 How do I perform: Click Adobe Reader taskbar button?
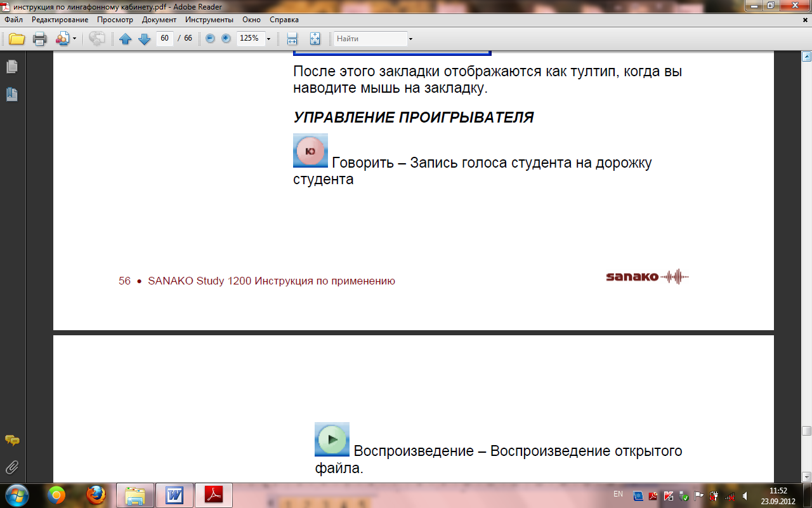pos(214,495)
